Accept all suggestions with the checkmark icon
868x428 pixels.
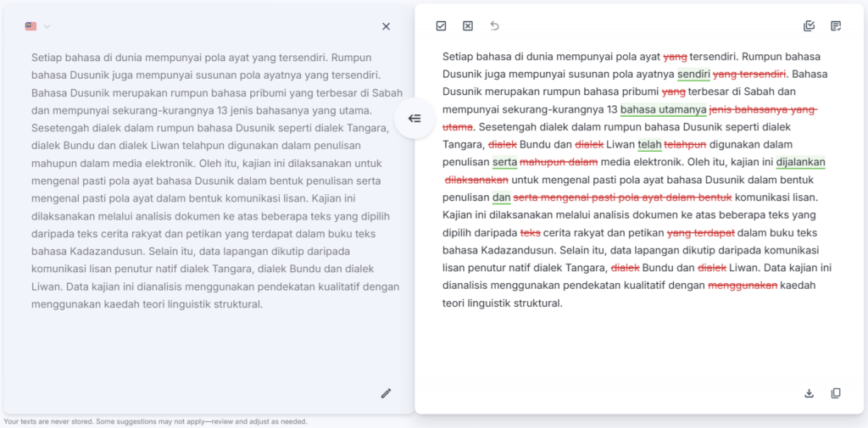pos(441,26)
